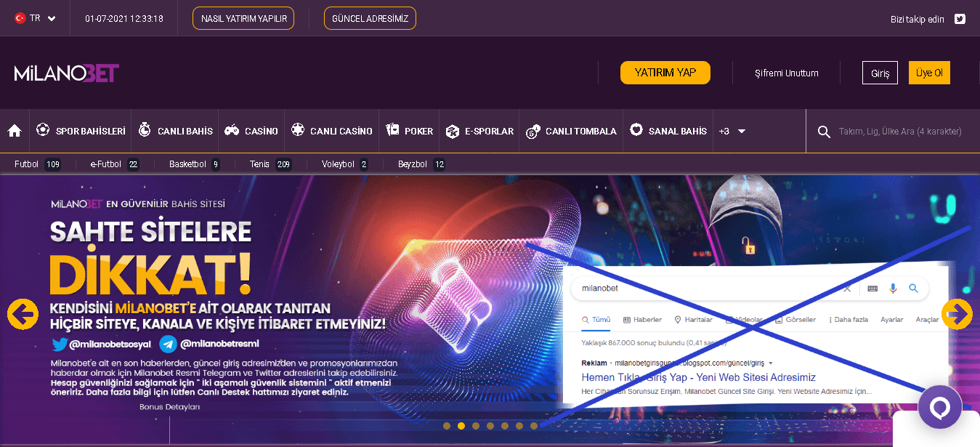
Task: Click the chip icon for Canlı Casino
Action: coord(297,131)
